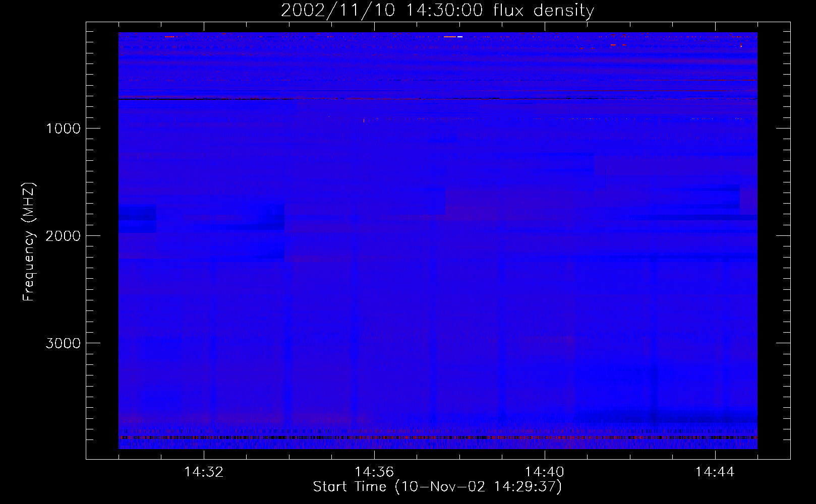
Task: Click the 14:32 time tick label
Action: tap(204, 472)
